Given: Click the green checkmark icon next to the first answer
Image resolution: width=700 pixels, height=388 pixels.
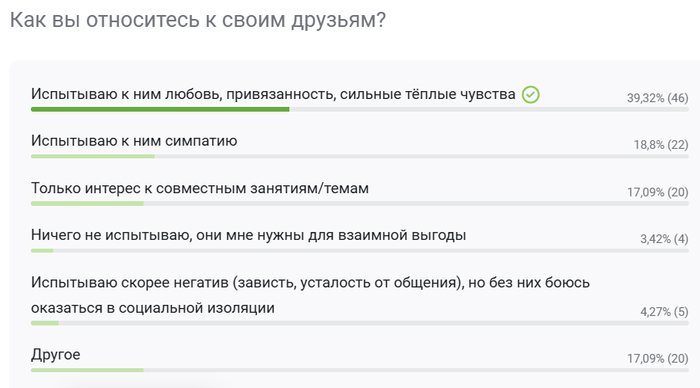Looking at the screenshot, I should (530, 95).
